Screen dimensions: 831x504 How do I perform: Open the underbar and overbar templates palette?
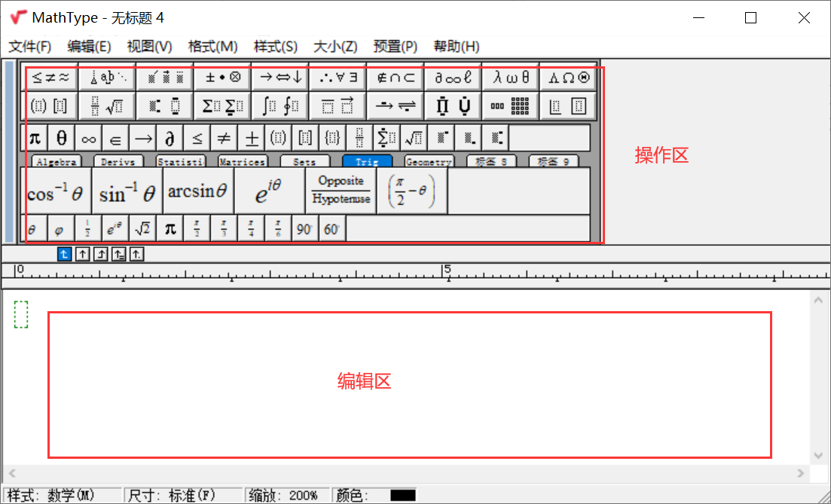point(338,106)
